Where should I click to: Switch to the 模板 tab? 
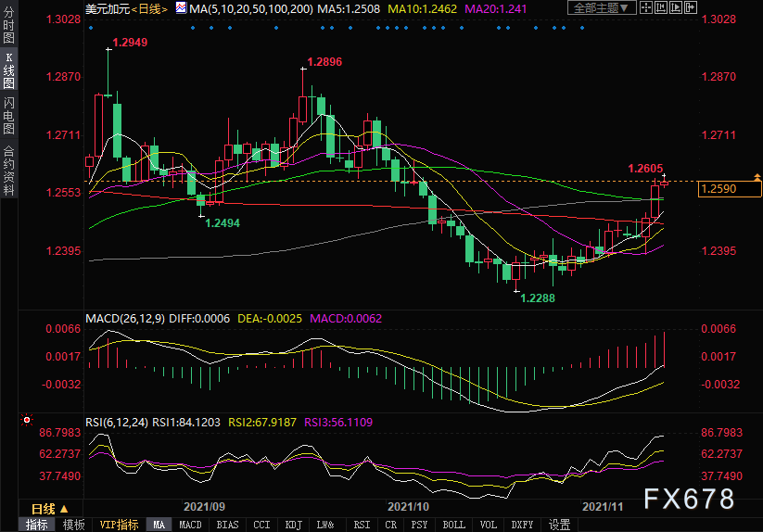click(73, 525)
